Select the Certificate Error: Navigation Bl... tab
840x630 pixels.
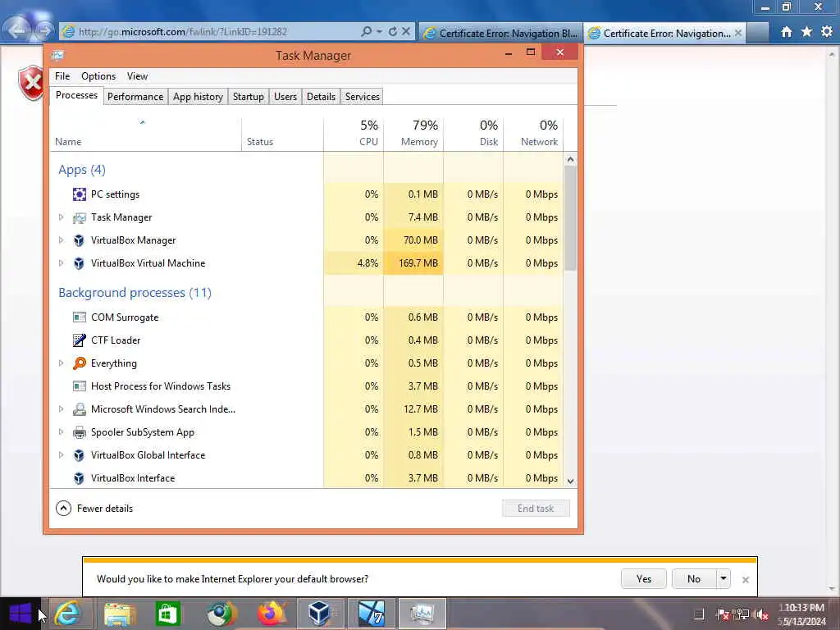[x=501, y=33]
